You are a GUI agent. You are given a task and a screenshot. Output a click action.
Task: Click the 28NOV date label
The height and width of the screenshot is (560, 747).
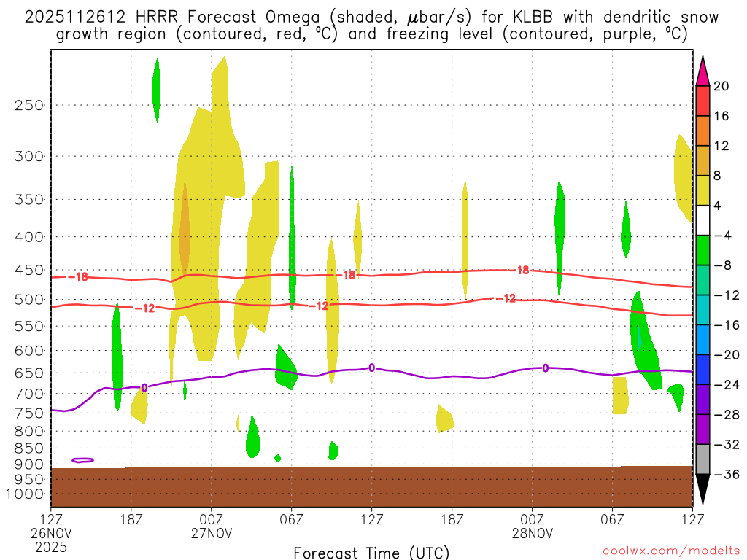pyautogui.click(x=532, y=533)
